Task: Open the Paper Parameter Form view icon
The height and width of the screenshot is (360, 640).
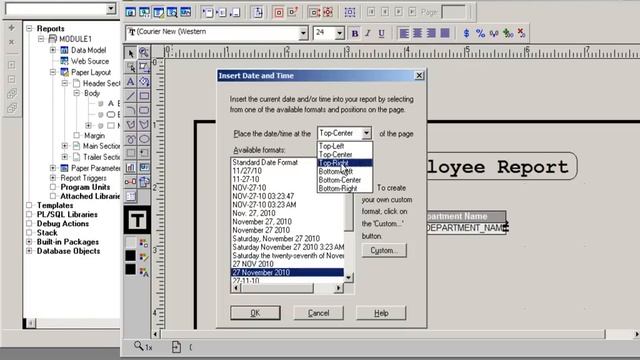Action: point(186,12)
